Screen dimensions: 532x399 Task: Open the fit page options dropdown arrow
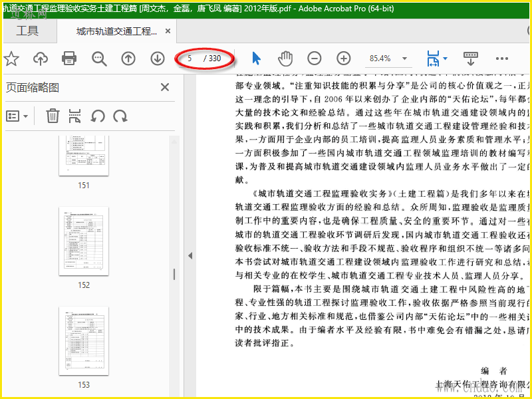(x=445, y=59)
